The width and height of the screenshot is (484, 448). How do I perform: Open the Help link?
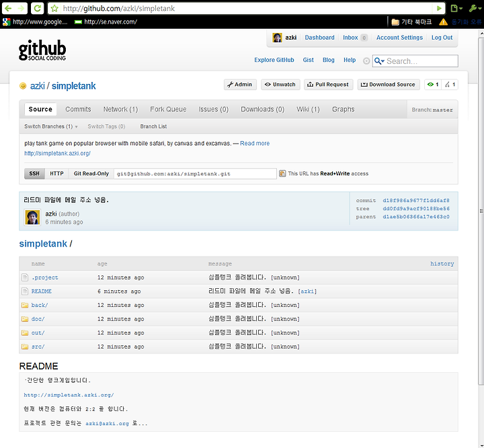pos(350,60)
